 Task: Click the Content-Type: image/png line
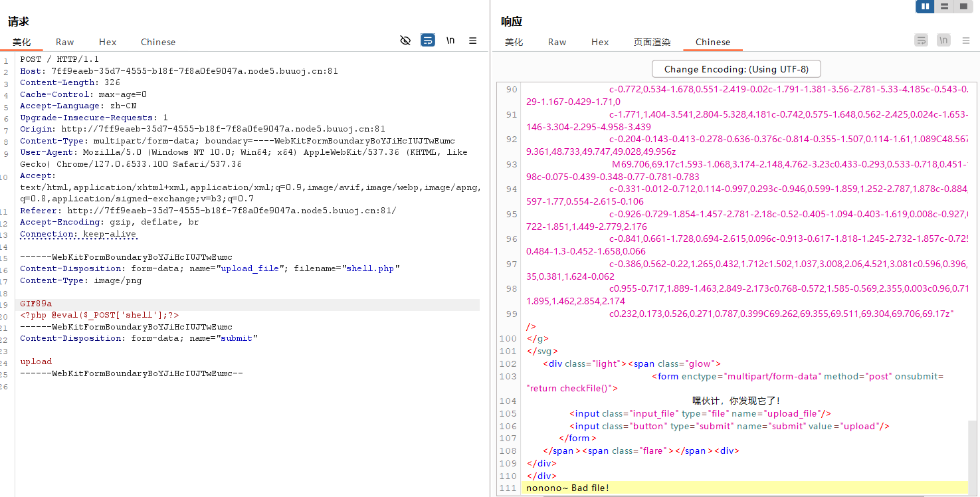point(80,280)
